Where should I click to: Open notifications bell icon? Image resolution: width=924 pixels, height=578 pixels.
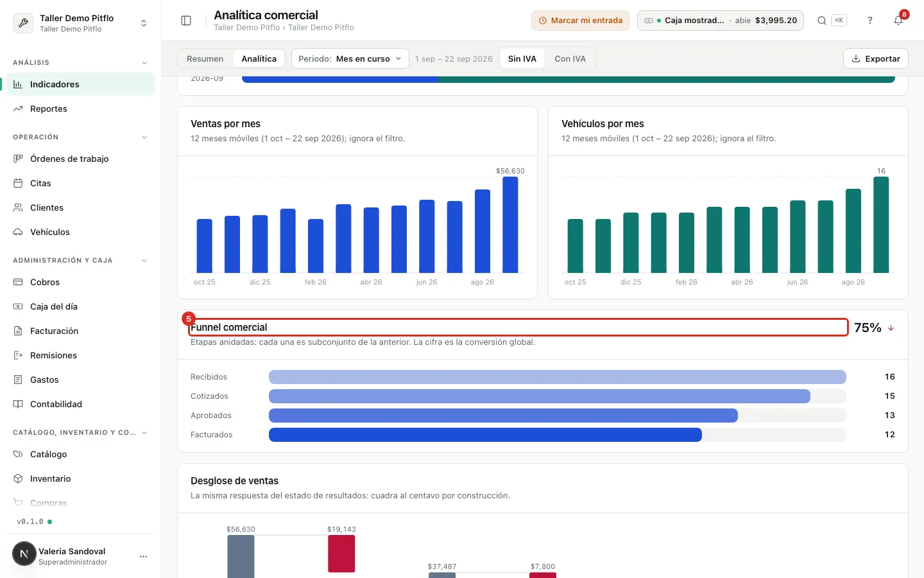point(898,21)
